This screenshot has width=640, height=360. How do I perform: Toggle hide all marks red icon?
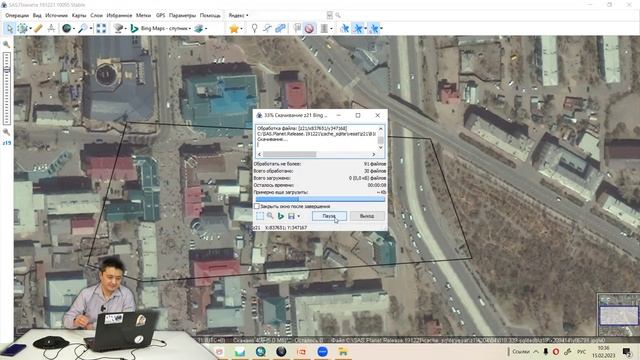[x=309, y=28]
